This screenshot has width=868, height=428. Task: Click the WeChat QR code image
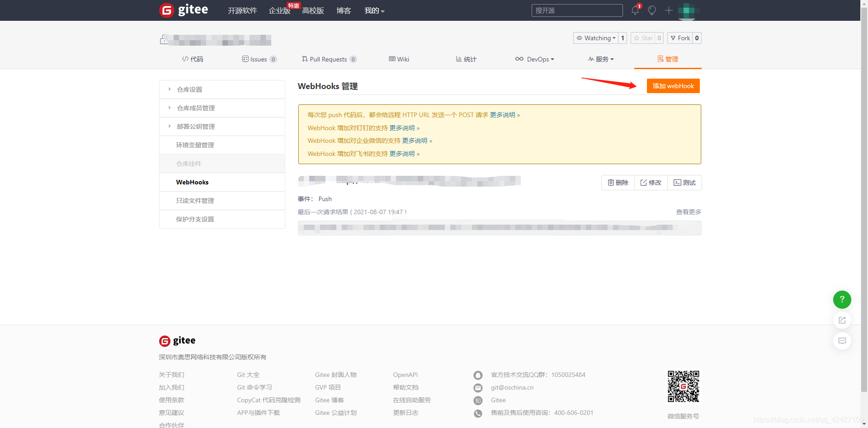click(x=684, y=386)
